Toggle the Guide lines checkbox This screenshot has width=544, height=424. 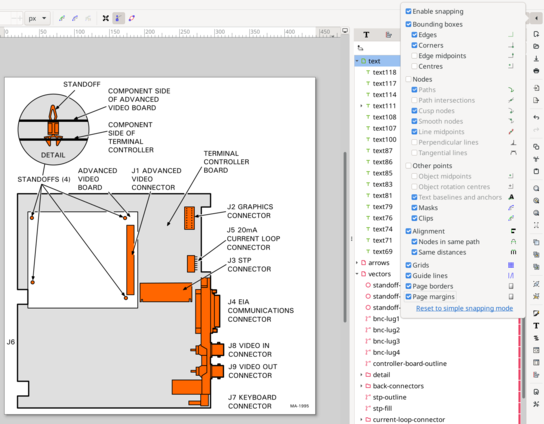tap(408, 275)
